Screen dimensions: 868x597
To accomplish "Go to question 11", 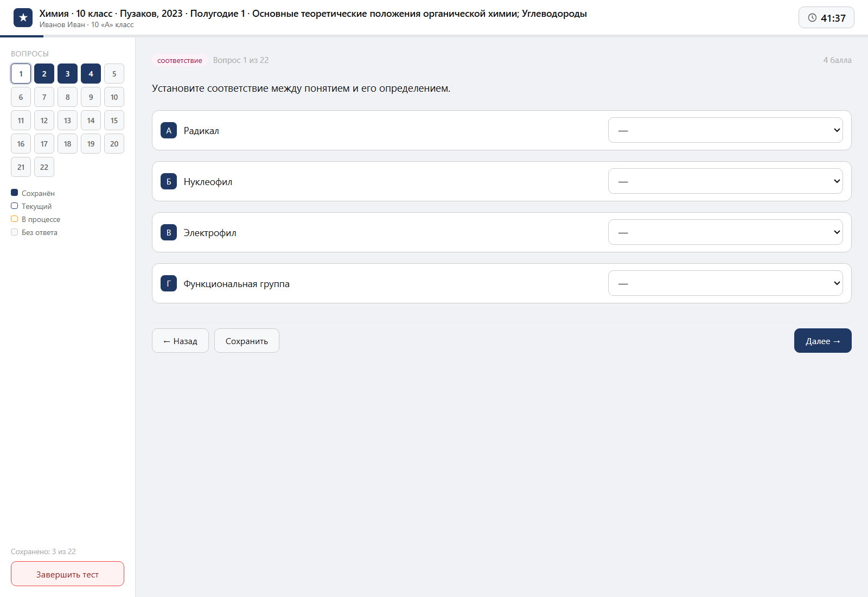I will click(21, 120).
